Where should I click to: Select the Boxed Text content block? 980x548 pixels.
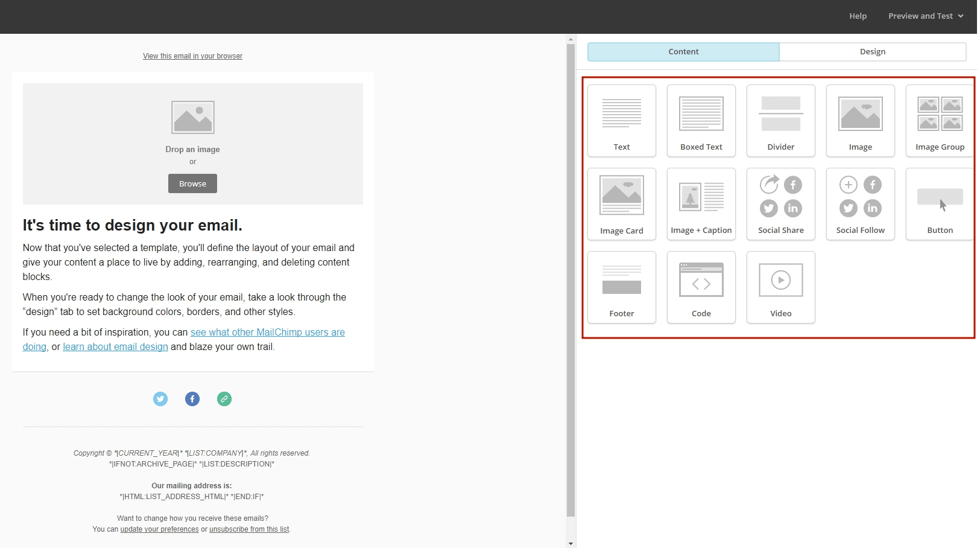point(701,121)
